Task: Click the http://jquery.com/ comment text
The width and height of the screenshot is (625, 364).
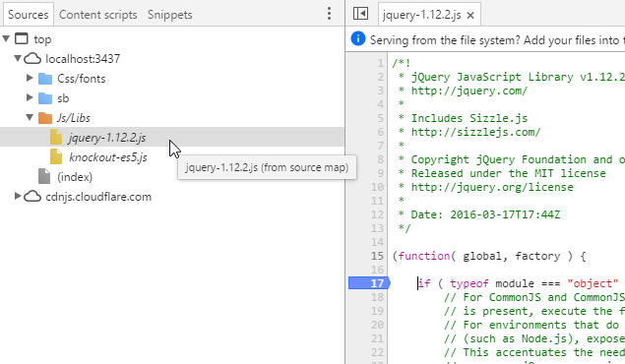Action: [x=469, y=91]
